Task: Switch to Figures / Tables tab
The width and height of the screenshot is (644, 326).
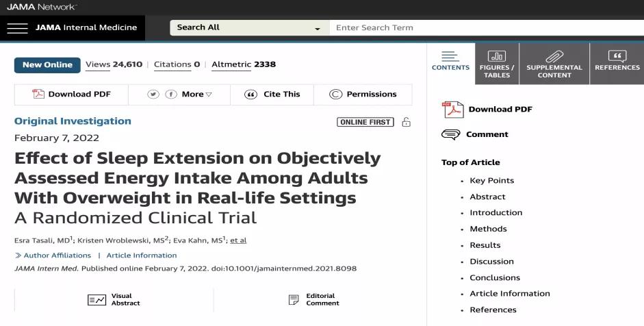Action: click(x=497, y=64)
